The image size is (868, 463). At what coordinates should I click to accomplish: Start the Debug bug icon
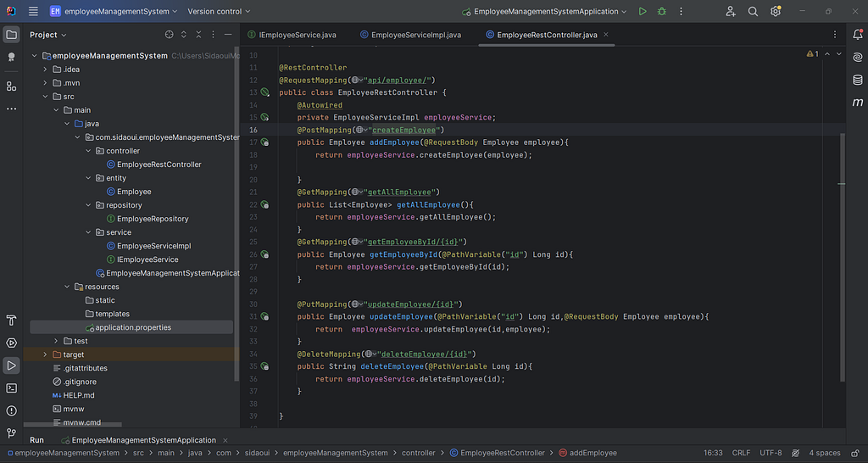pos(661,11)
